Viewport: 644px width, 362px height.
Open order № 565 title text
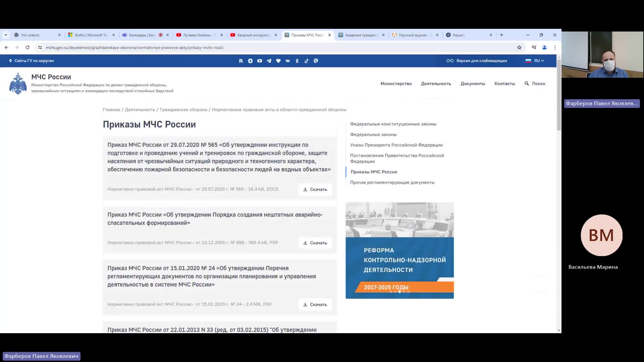219,157
